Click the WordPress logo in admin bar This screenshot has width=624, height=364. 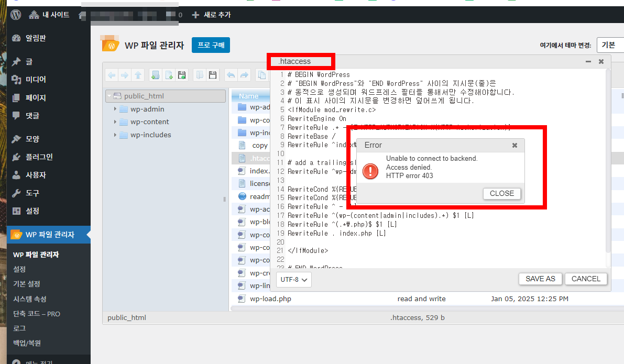click(x=16, y=15)
